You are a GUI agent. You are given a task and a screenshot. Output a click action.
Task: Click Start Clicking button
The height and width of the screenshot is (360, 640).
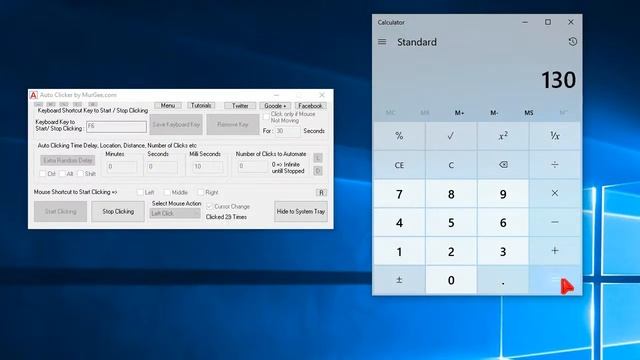point(60,211)
